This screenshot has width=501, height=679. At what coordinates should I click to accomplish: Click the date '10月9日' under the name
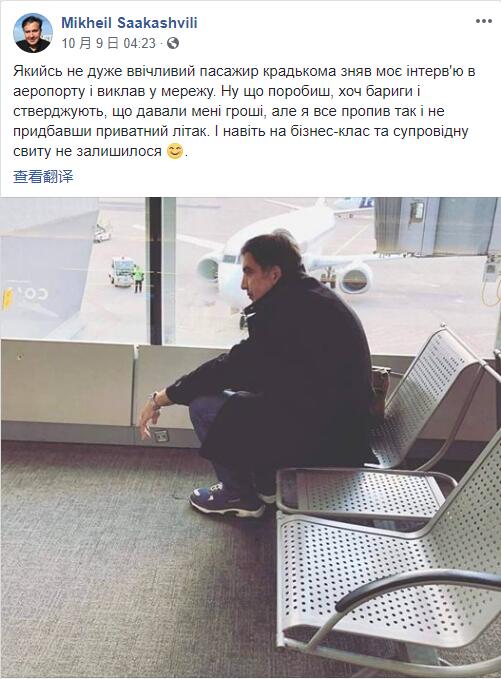[90, 43]
